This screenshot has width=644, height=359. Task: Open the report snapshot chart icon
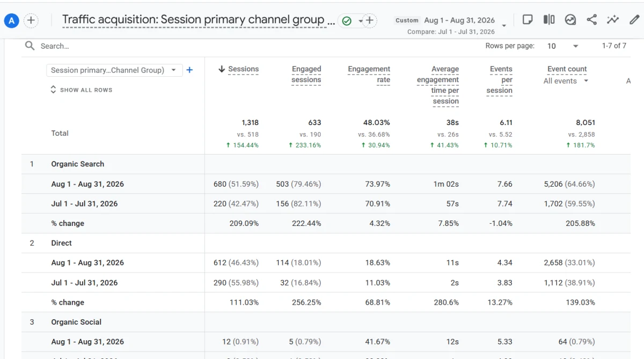tap(570, 20)
